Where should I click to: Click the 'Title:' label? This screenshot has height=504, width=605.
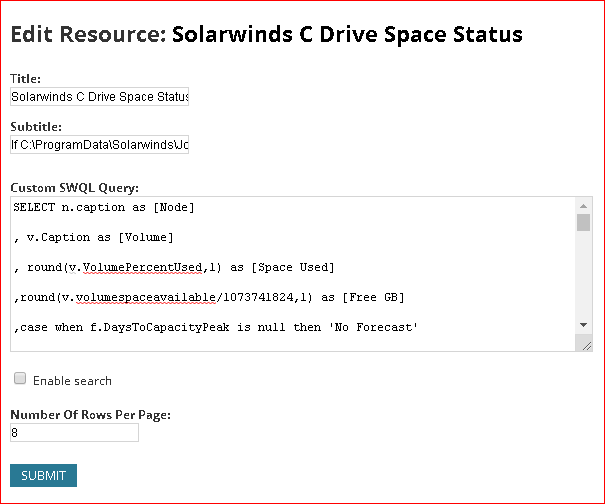[25, 78]
